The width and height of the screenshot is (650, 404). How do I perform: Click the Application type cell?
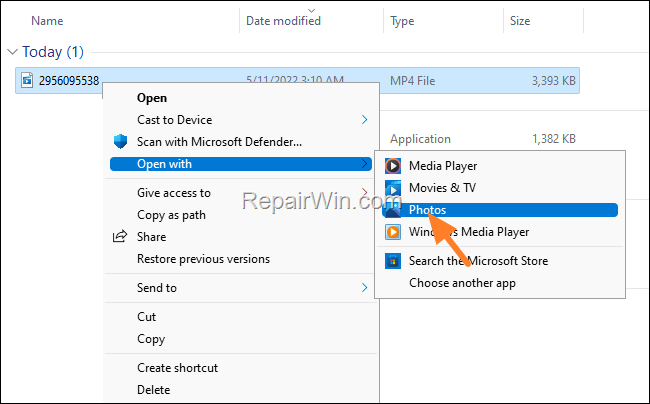420,139
